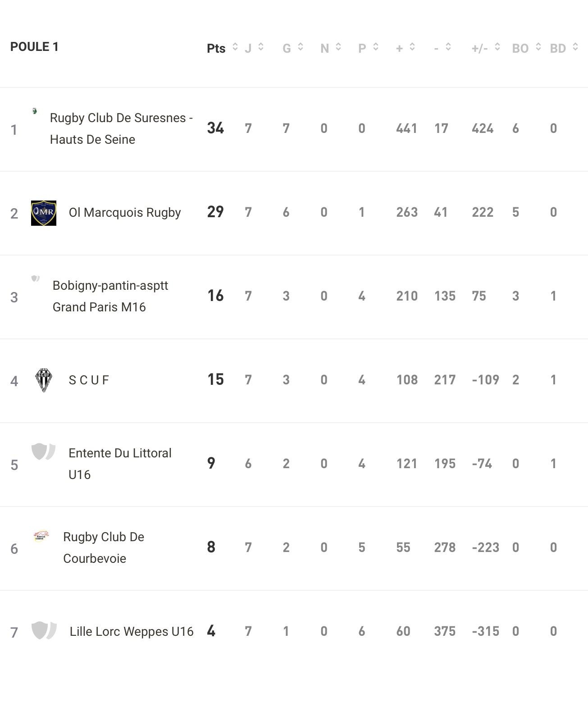
Task: Sort by the J (played) column arrows
Action: (255, 48)
